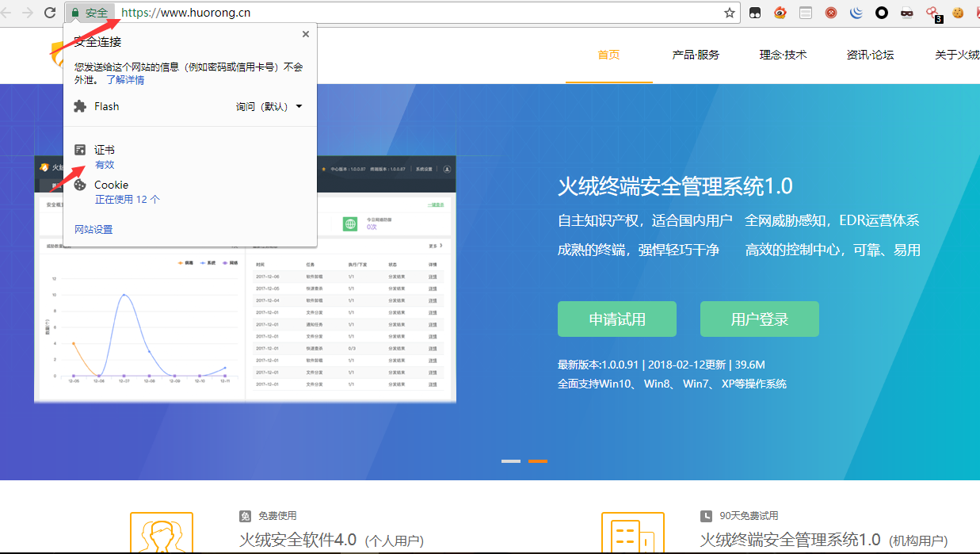Click the Cookie icon in the popup

click(x=80, y=185)
